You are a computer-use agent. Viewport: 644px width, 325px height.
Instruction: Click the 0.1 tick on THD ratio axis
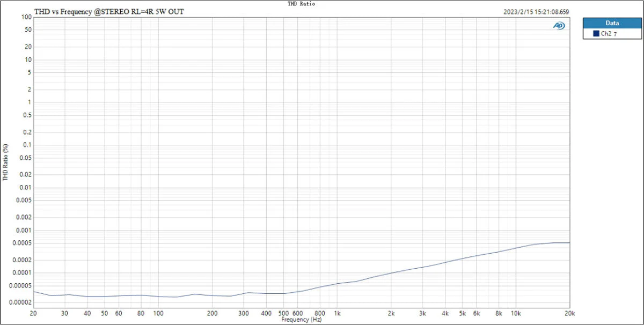[x=27, y=145]
